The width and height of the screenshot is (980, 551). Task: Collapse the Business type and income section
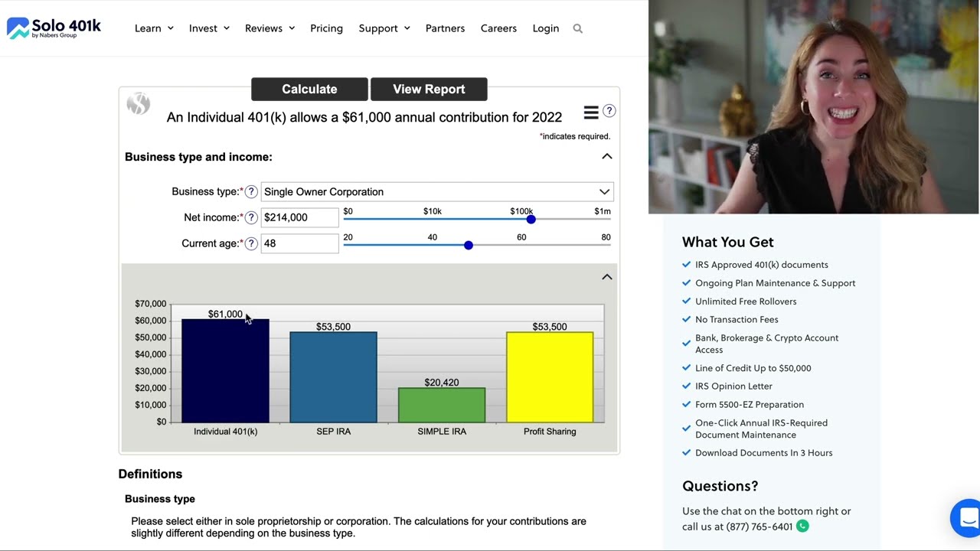[607, 157]
